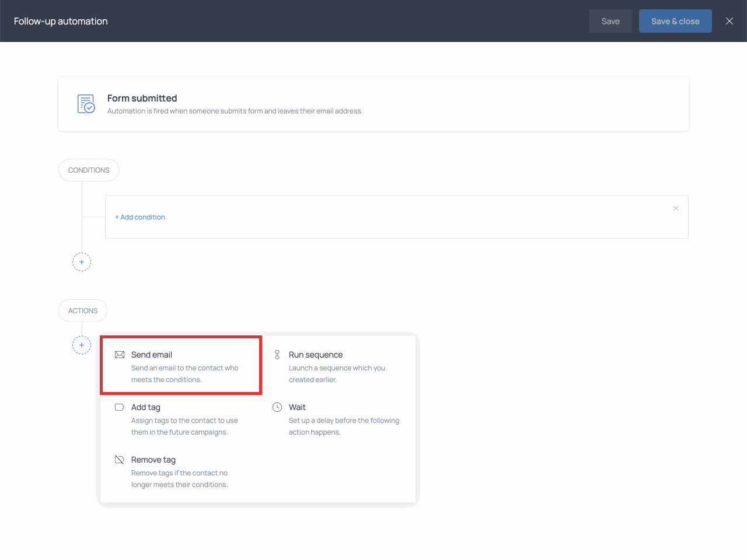
Task: Open the Form submitted trigger card
Action: pos(373,104)
